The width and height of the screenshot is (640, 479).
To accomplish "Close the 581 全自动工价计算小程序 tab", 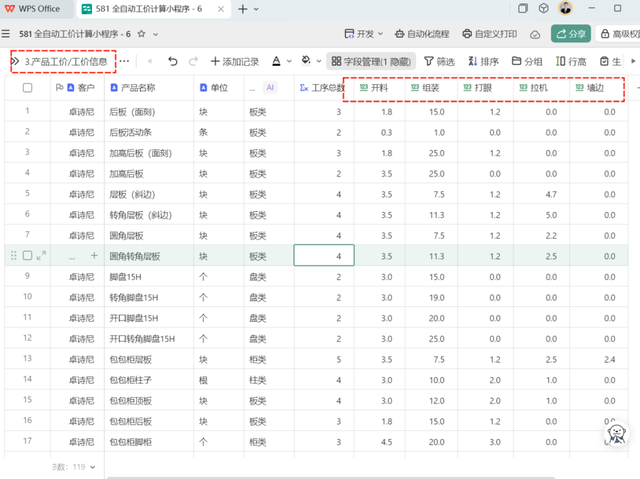I will [x=221, y=9].
